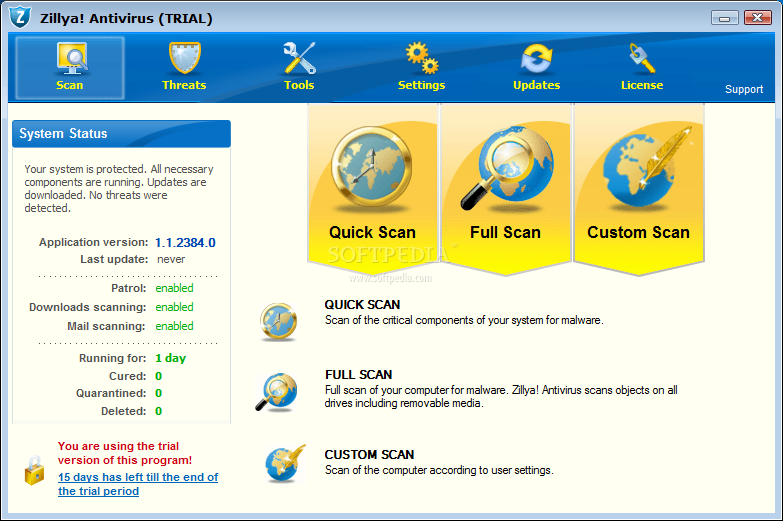Launch the large Full Scan banner button
The image size is (783, 521).
pyautogui.click(x=505, y=189)
